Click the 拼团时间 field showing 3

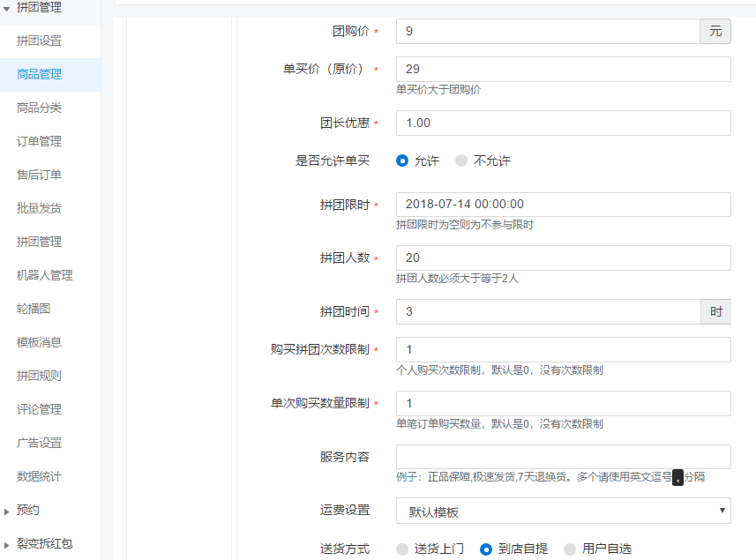(x=548, y=312)
